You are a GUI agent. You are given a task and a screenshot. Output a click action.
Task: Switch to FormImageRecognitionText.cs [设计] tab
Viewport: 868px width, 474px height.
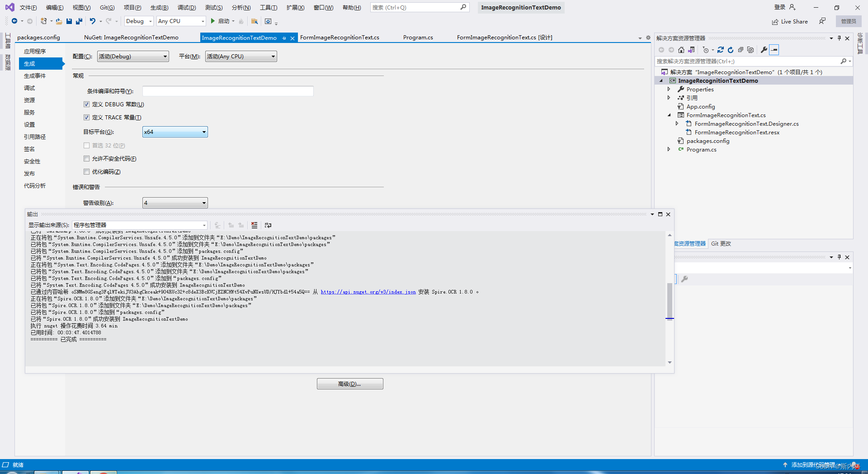(x=505, y=38)
